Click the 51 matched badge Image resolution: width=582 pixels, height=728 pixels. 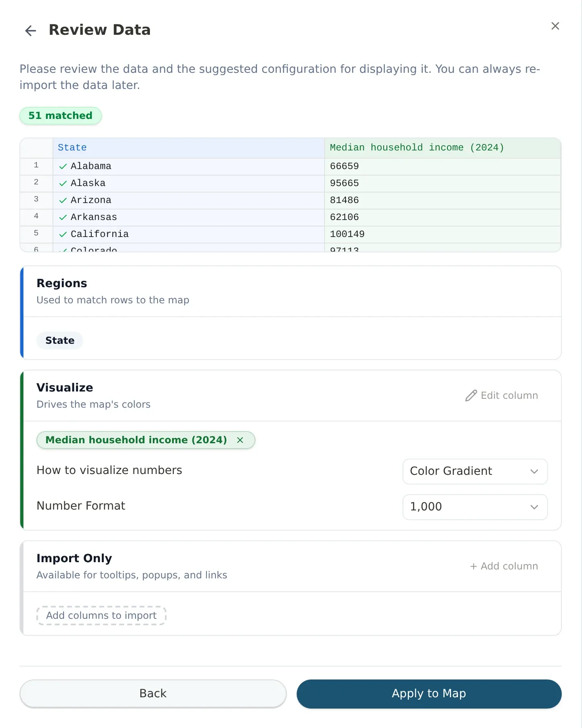pyautogui.click(x=61, y=116)
